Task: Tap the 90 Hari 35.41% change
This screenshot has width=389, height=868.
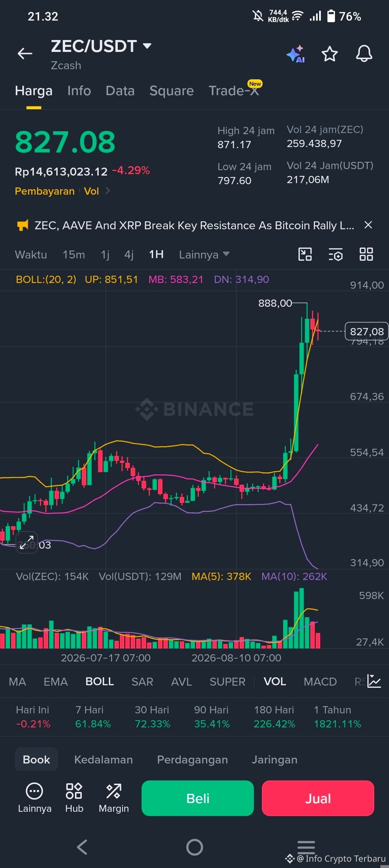Action: tap(212, 717)
